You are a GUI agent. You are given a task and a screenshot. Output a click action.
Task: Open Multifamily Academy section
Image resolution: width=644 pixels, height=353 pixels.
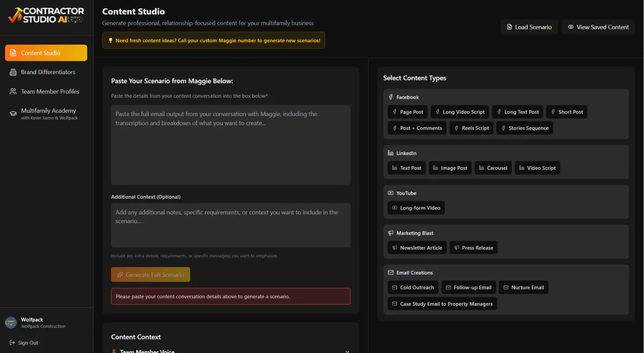click(x=46, y=113)
